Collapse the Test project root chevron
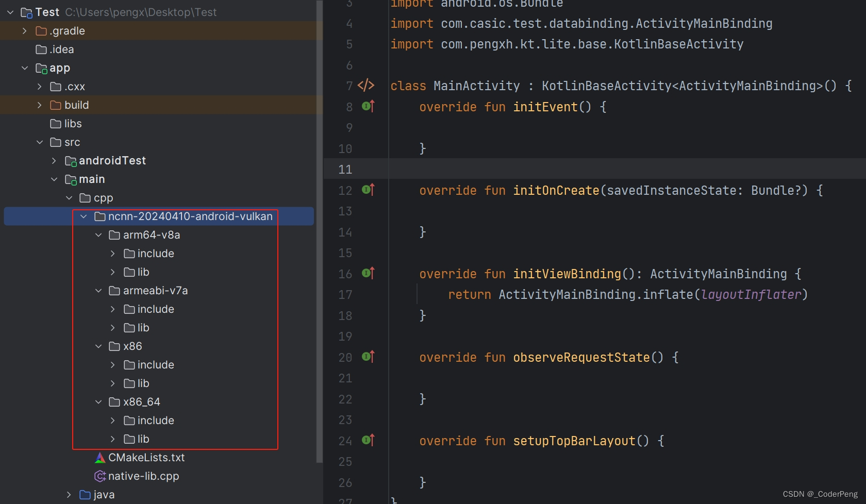The height and width of the screenshot is (504, 866). tap(10, 12)
